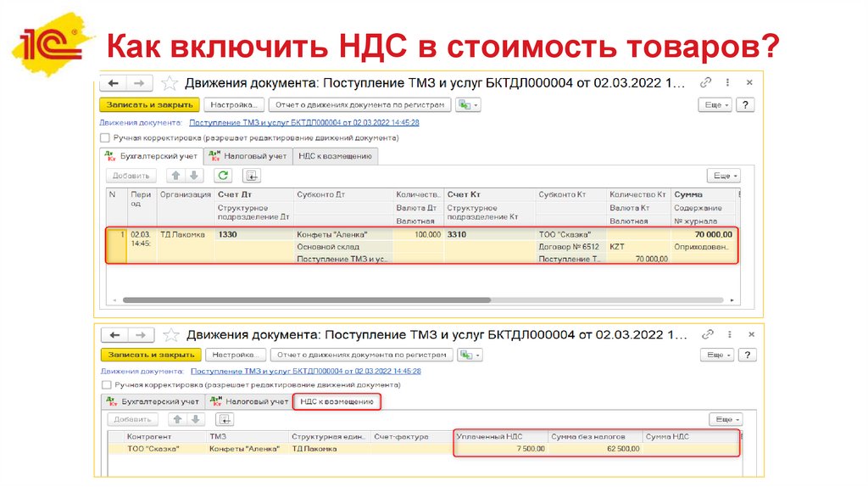Click the icon right of arrows in lower toolbar

point(225,419)
